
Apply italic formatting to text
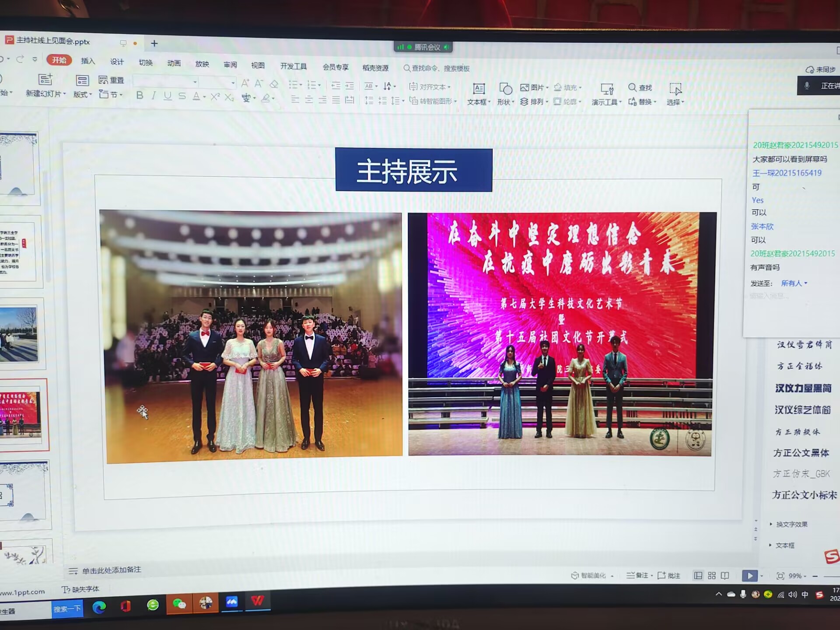tap(154, 95)
